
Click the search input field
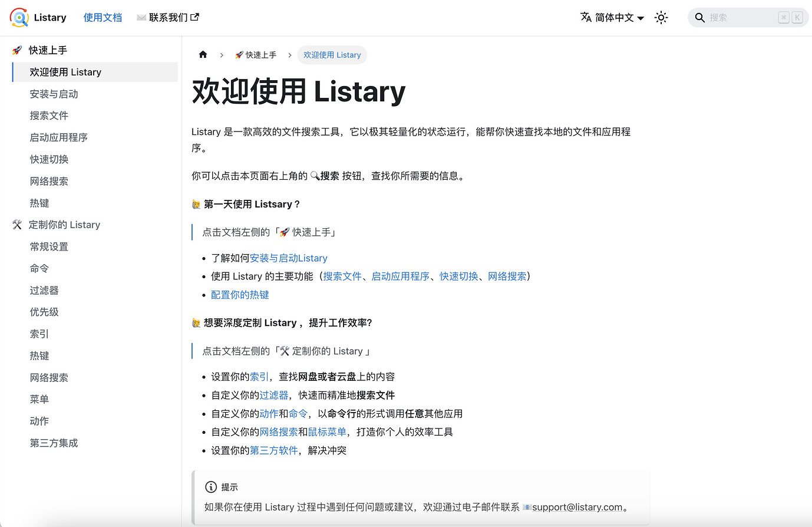(742, 17)
